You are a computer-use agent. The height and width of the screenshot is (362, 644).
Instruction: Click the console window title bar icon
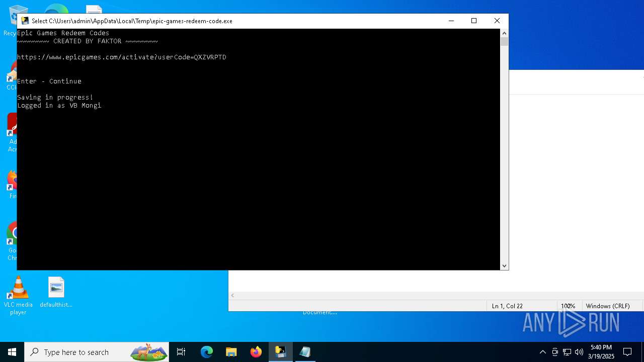(x=25, y=21)
